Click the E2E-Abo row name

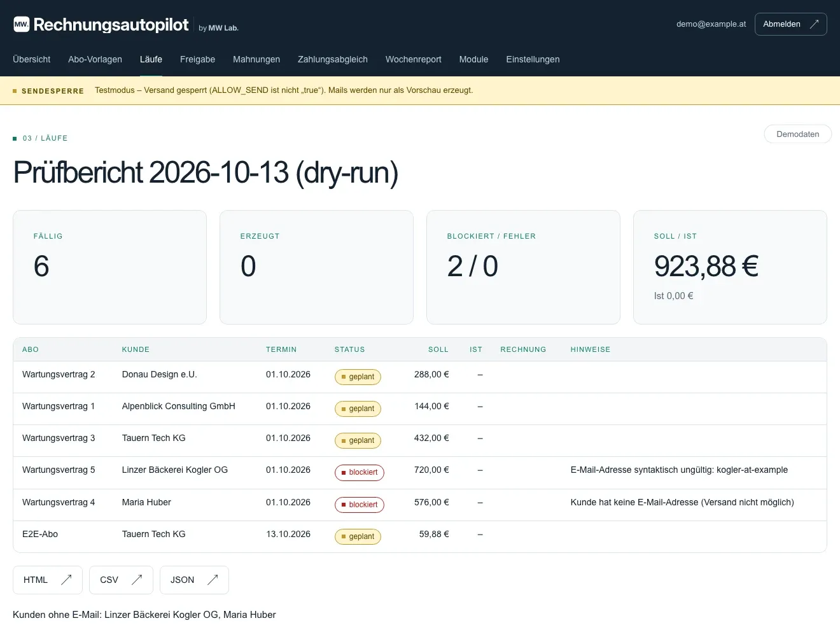40,534
